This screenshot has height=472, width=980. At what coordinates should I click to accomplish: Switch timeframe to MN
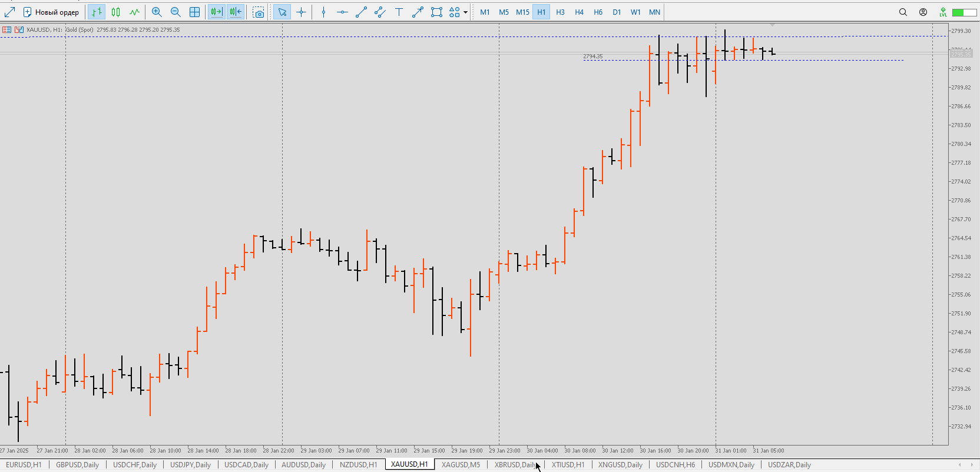pos(654,12)
